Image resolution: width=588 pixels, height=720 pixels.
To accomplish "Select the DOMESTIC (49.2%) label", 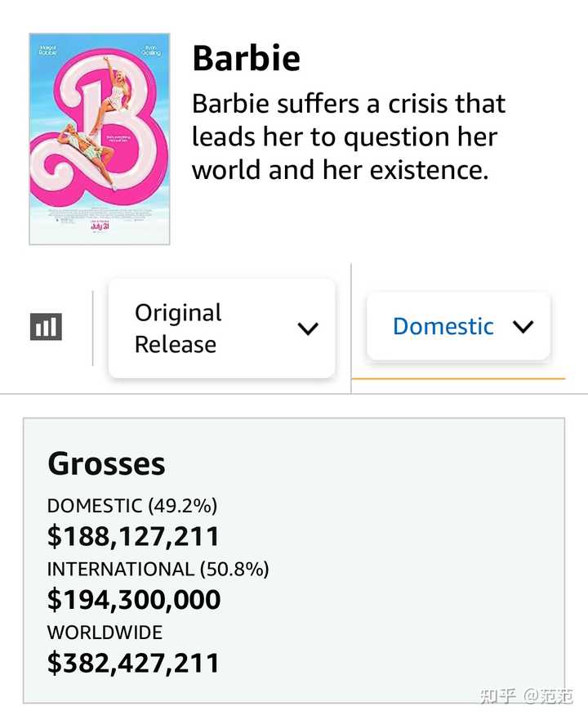I will point(132,506).
